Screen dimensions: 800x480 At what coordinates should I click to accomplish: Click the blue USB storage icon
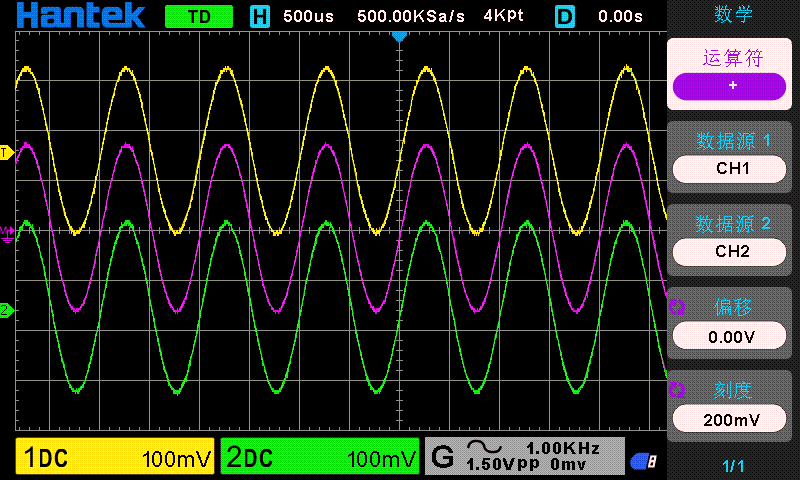pyautogui.click(x=642, y=460)
